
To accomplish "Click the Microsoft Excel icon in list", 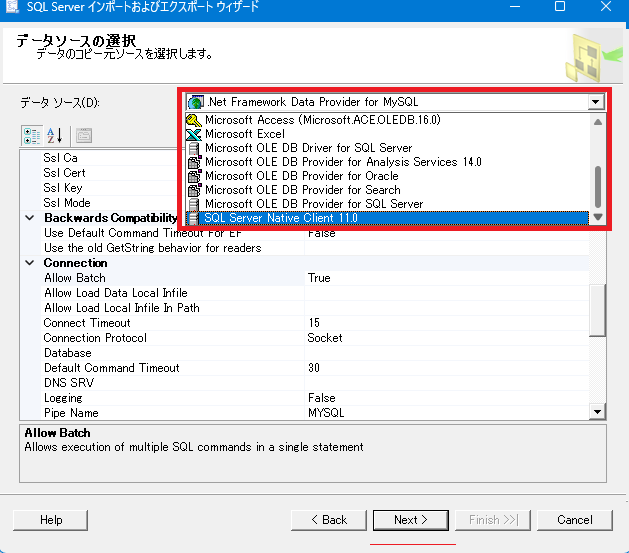I will [194, 134].
